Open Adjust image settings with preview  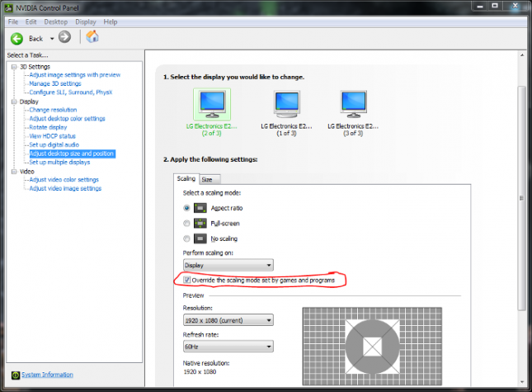74,74
